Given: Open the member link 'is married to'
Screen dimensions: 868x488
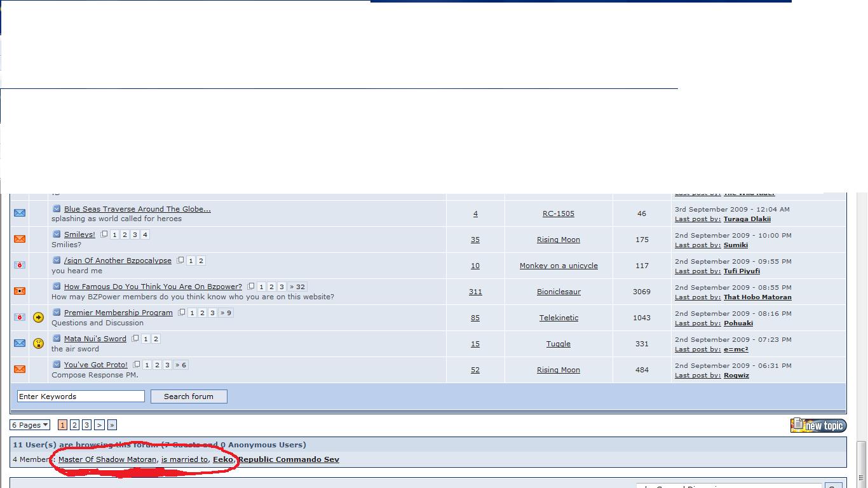Looking at the screenshot, I should click(x=184, y=459).
